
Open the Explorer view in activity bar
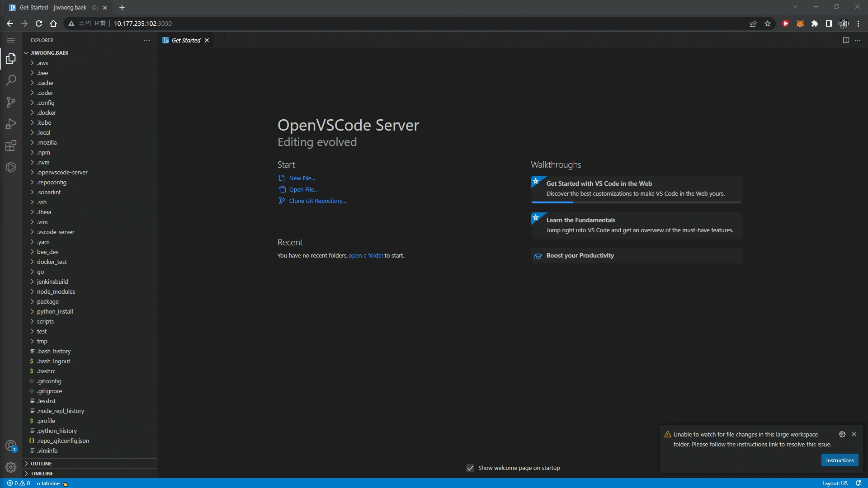tap(11, 59)
